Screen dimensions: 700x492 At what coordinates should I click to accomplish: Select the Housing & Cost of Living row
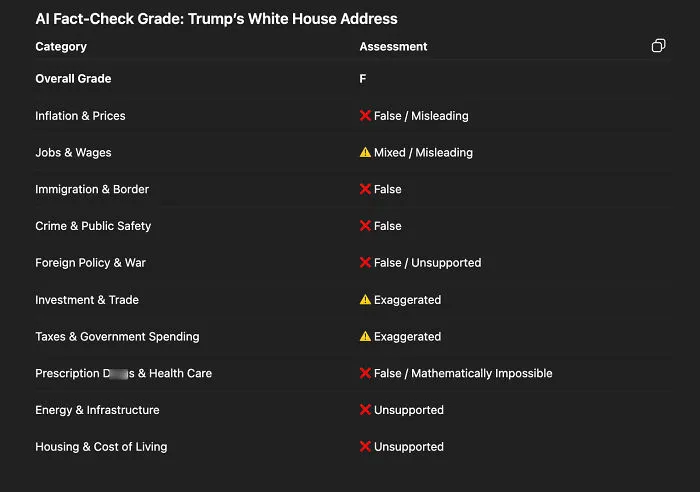[353, 446]
